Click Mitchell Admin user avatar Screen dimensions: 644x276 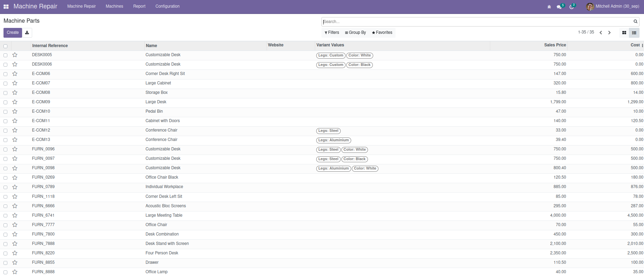[590, 7]
